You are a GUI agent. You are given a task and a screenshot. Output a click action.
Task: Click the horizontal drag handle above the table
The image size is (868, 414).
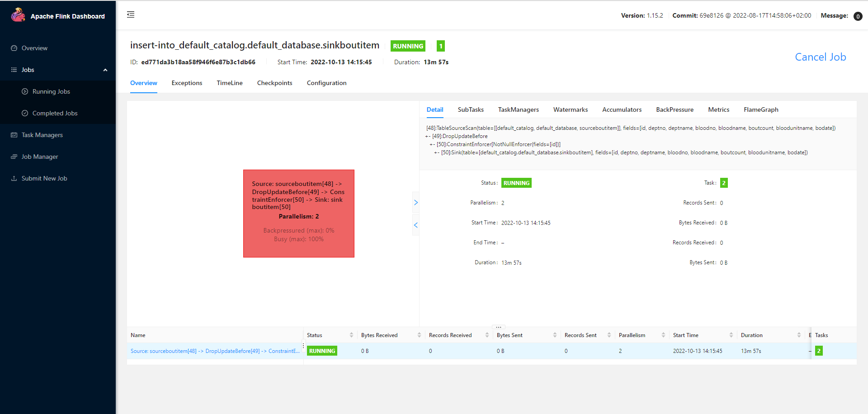click(498, 327)
